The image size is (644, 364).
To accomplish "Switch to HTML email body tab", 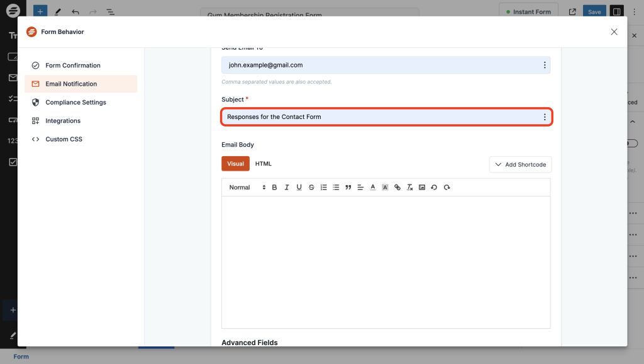I will tap(264, 164).
